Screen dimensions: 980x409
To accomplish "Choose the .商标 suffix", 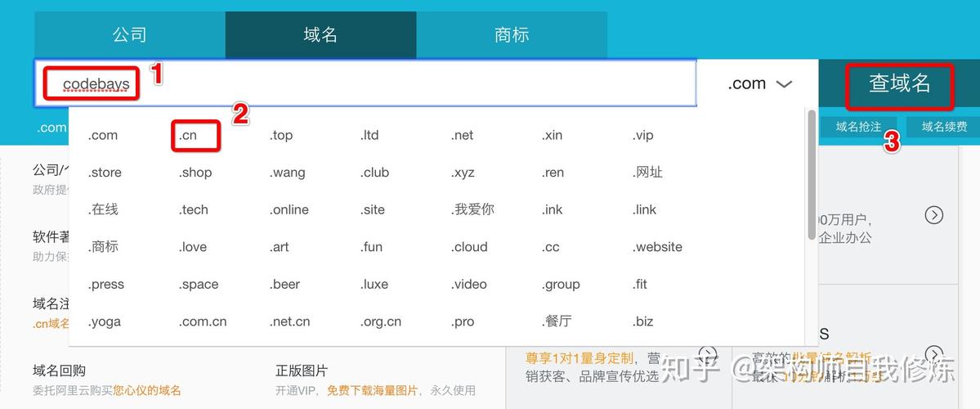I will coord(102,247).
